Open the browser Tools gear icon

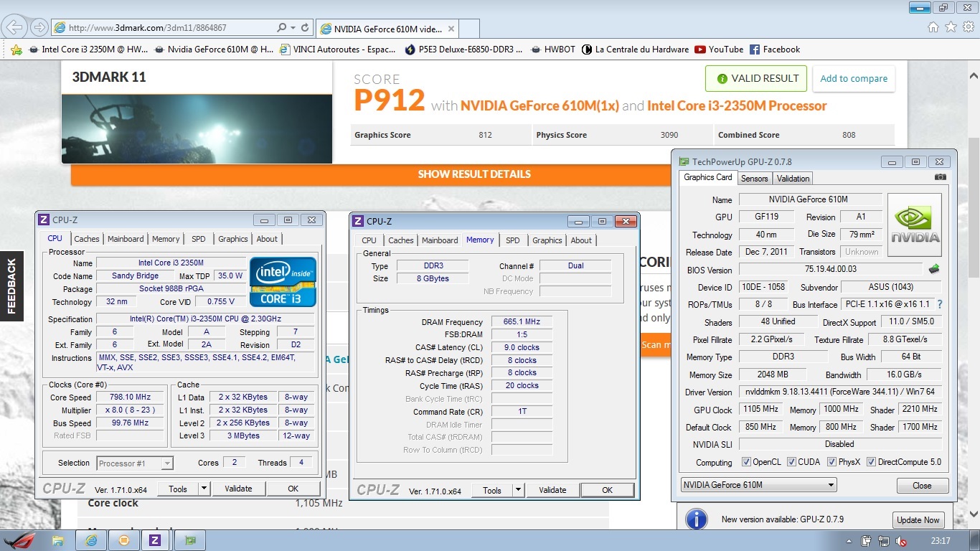point(968,27)
